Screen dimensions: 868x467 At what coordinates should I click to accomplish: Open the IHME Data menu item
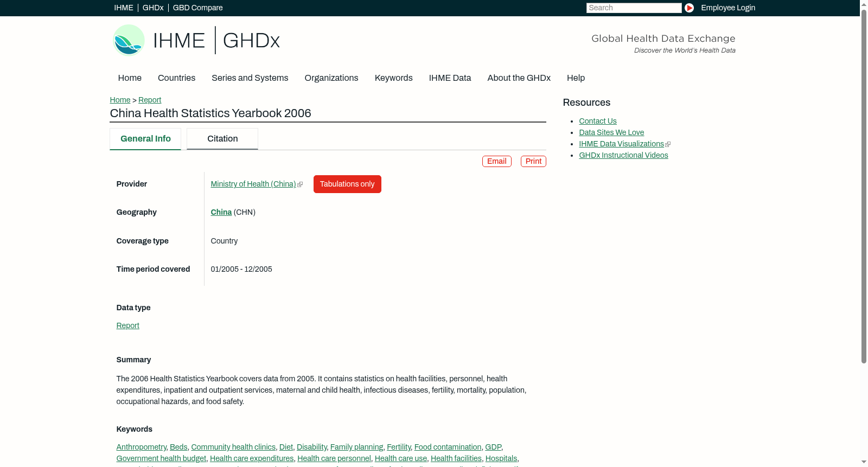tap(450, 78)
